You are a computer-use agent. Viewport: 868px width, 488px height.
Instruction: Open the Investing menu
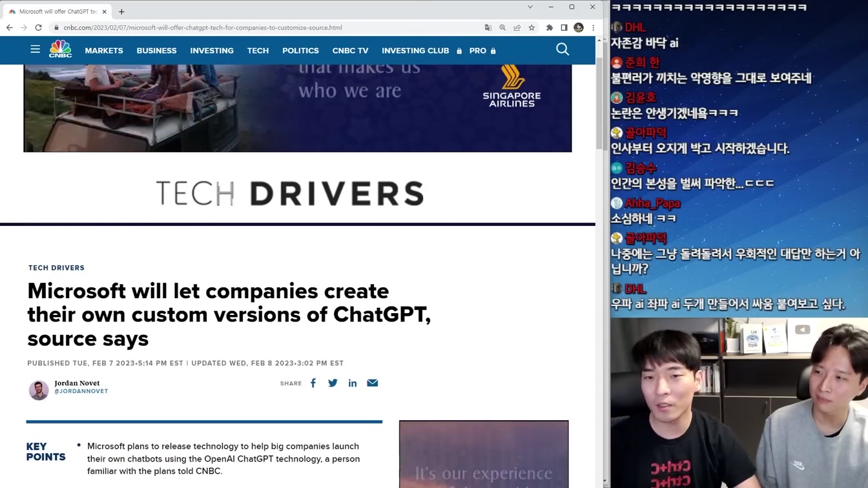pos(212,50)
